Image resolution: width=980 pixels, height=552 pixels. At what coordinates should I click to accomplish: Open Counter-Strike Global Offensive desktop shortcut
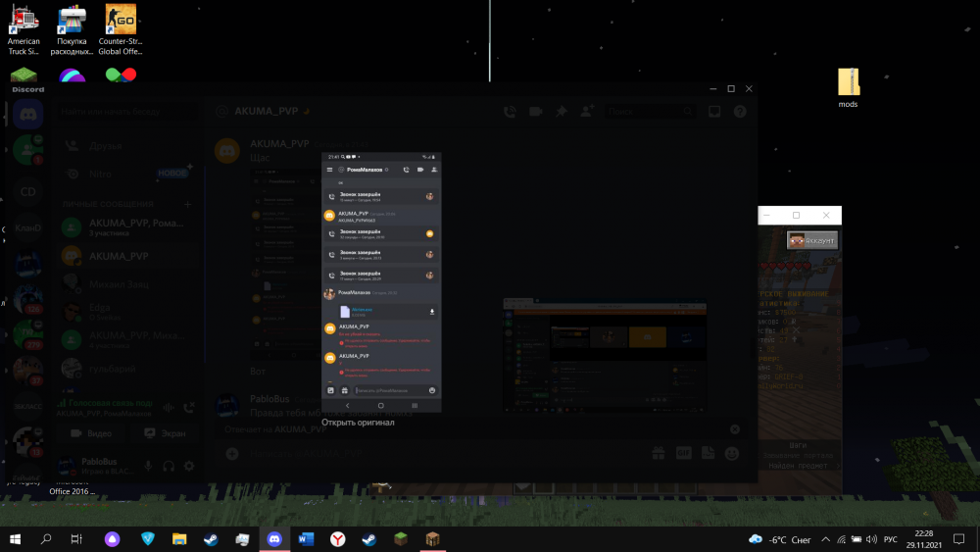[x=121, y=29]
